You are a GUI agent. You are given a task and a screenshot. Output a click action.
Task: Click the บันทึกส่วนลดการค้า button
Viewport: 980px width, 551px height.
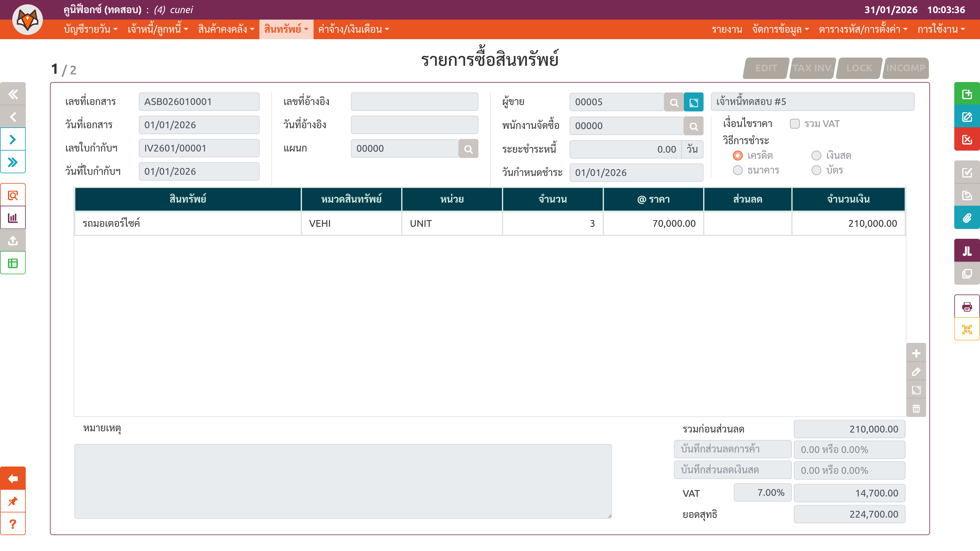pyautogui.click(x=732, y=449)
